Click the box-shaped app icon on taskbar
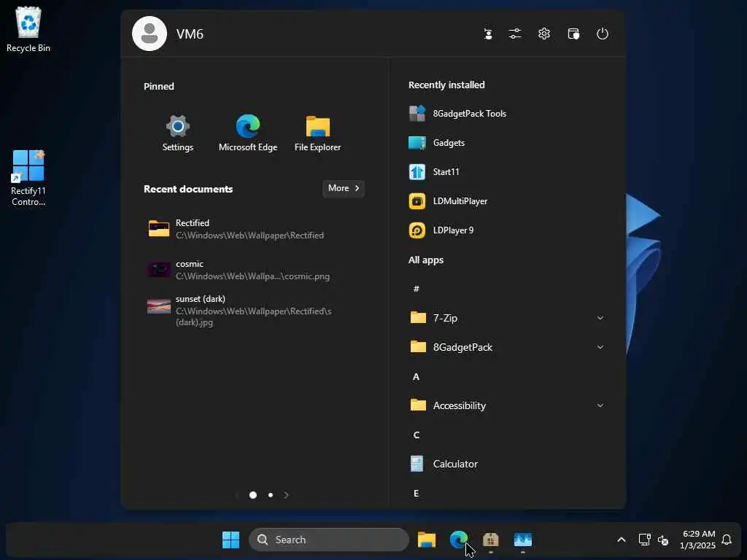This screenshot has width=747, height=560. click(491, 540)
